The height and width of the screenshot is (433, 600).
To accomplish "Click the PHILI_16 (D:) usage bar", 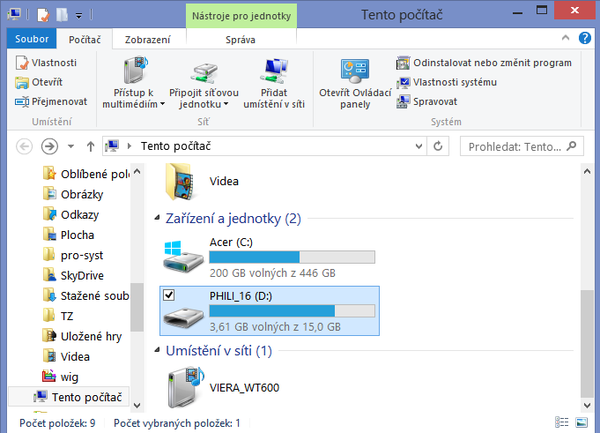I will 292,311.
